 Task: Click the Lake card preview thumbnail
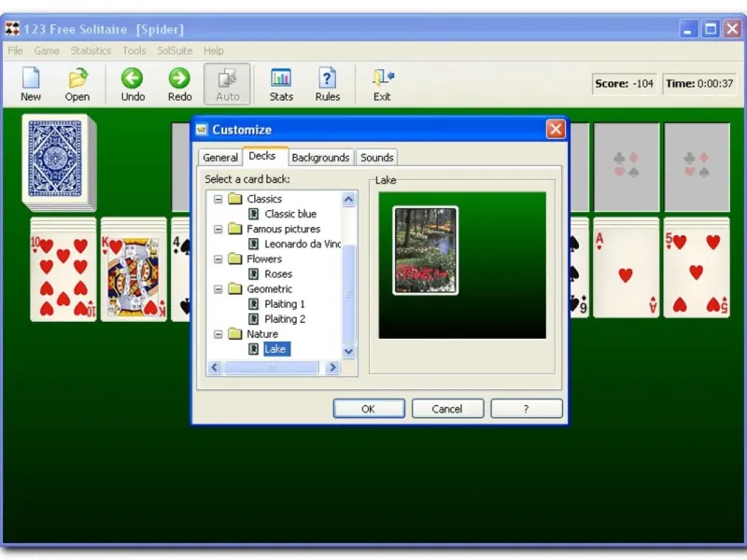click(x=425, y=250)
